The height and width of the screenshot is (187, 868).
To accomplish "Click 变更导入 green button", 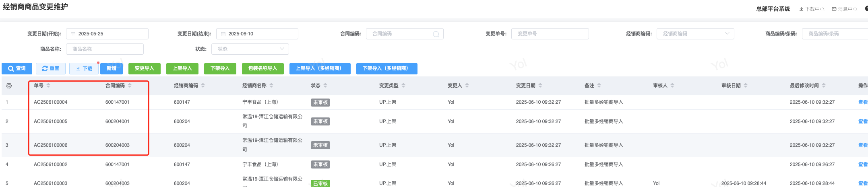I will (x=144, y=69).
